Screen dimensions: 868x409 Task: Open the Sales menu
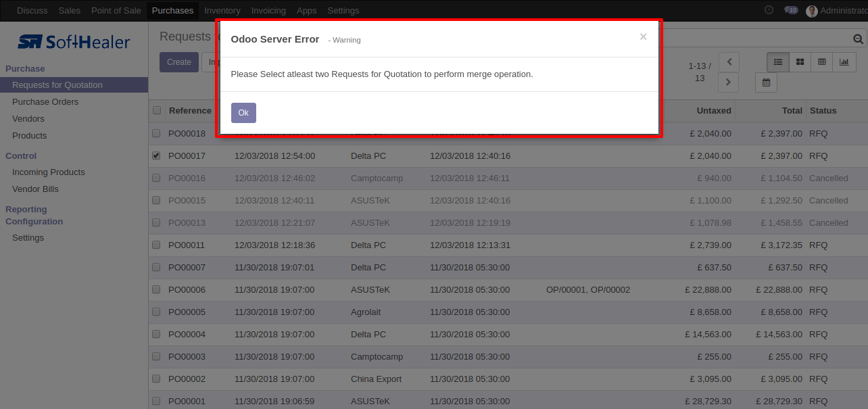[x=70, y=10]
